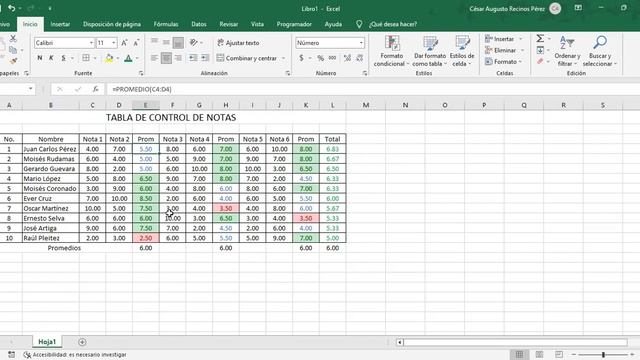Open Formato condicional
The width and height of the screenshot is (640, 360).
(x=391, y=51)
